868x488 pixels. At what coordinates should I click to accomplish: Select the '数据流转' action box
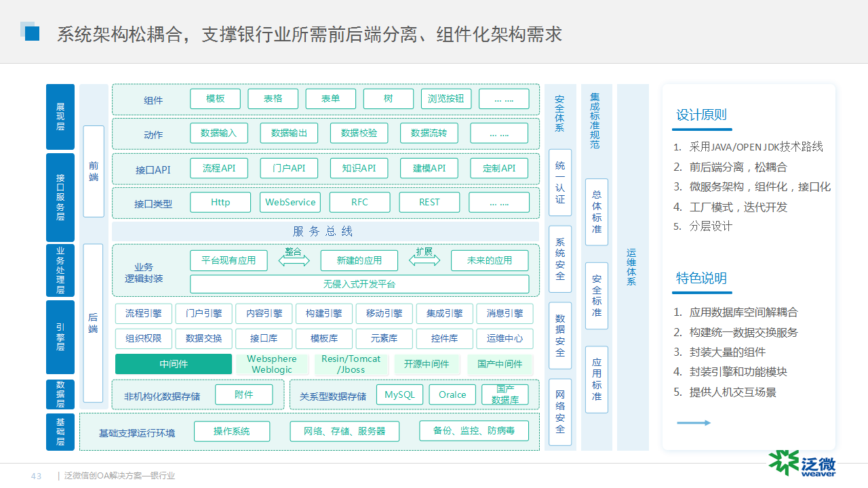429,133
